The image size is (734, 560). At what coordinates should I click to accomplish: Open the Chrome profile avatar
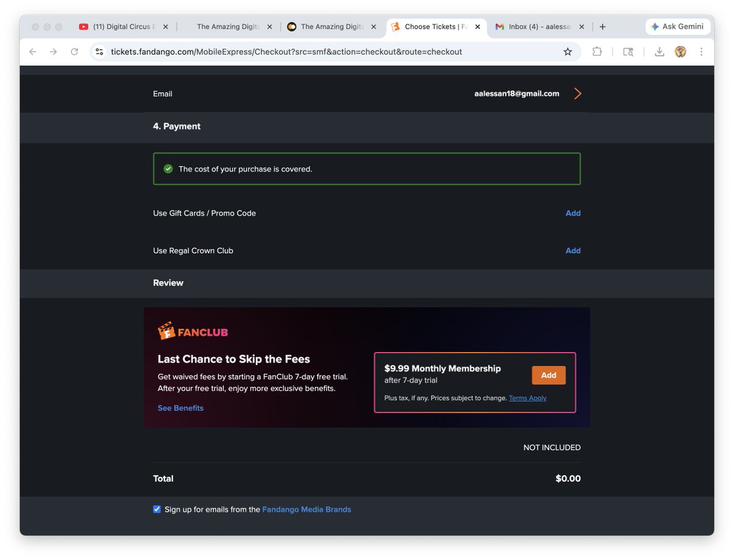coord(680,52)
